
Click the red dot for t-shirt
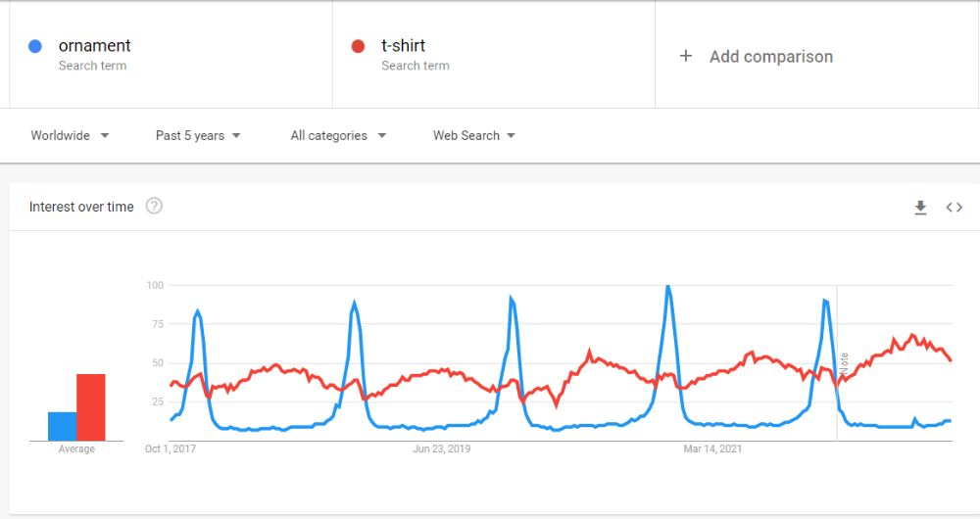[x=358, y=46]
